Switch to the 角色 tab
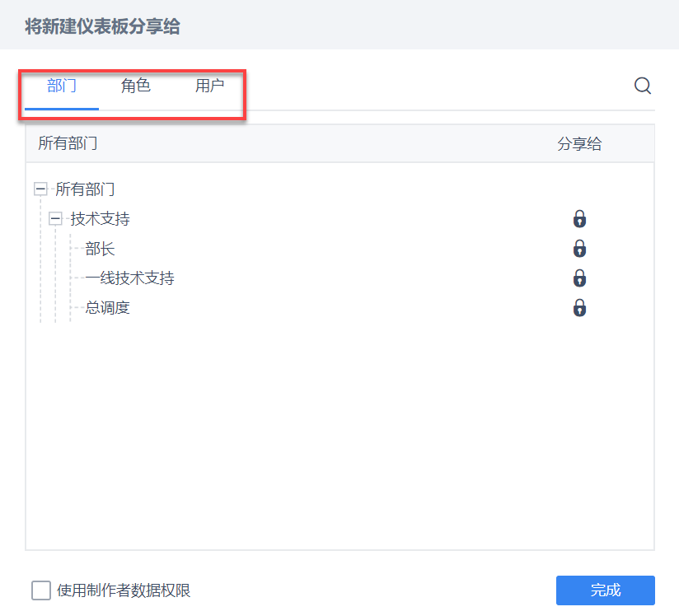The width and height of the screenshot is (679, 616). 136,86
